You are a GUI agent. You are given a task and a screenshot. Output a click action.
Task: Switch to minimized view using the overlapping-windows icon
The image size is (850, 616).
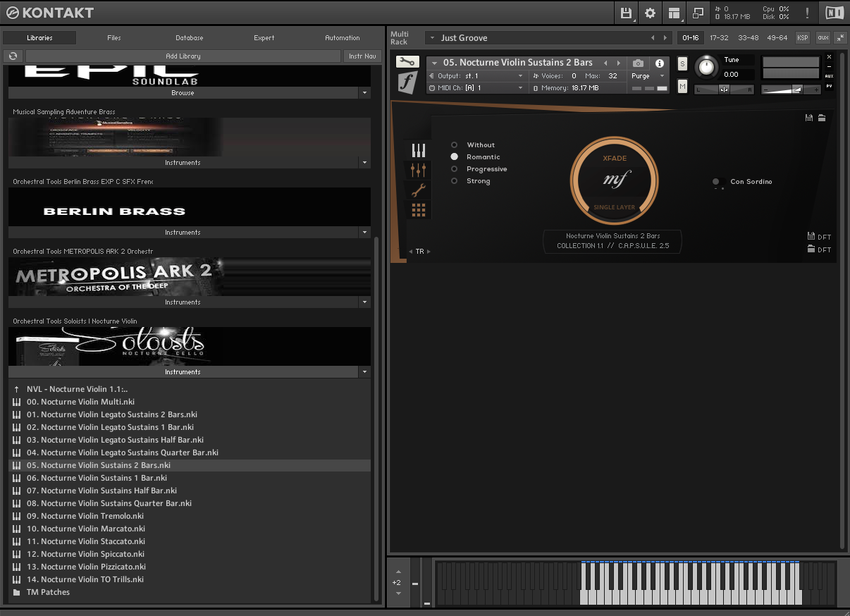[x=698, y=13]
